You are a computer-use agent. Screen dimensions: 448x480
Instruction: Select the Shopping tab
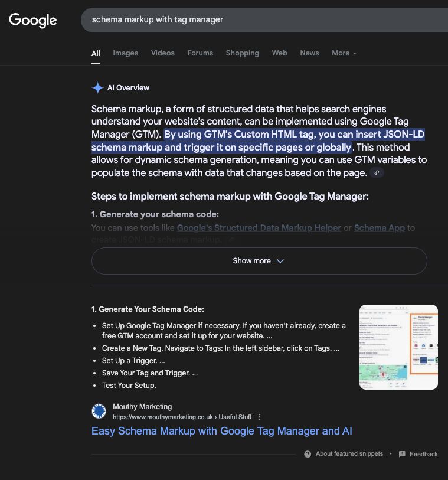[x=242, y=53]
